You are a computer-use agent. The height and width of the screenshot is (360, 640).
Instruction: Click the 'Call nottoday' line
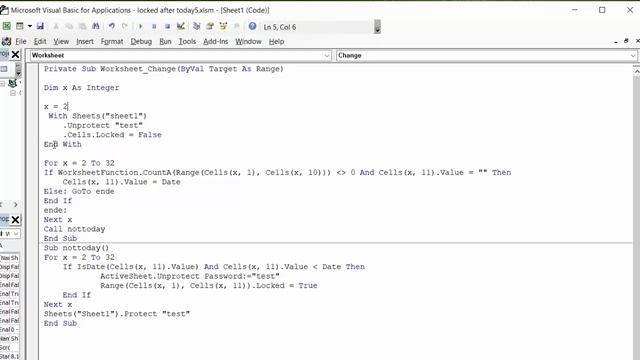pos(75,229)
